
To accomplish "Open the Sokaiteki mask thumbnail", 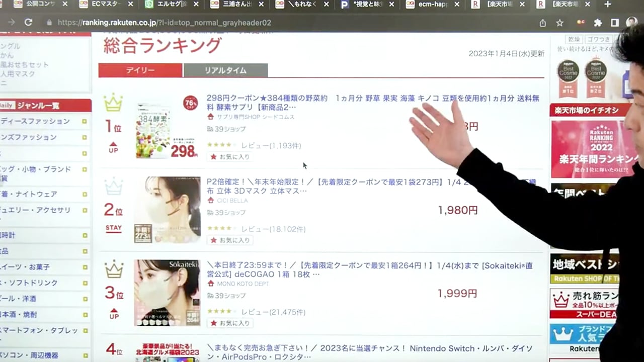I will tap(168, 293).
